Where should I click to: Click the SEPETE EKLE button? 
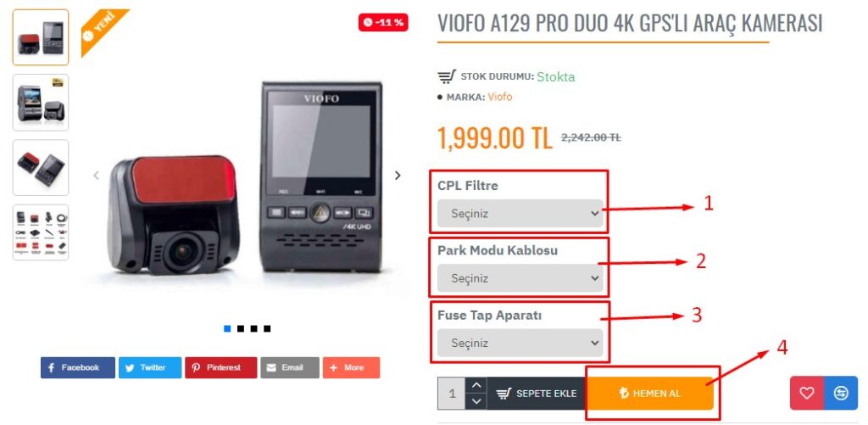(x=537, y=394)
